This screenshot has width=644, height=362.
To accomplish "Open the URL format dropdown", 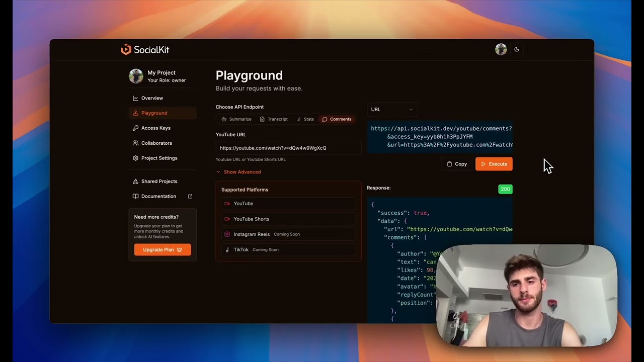I will pos(392,110).
